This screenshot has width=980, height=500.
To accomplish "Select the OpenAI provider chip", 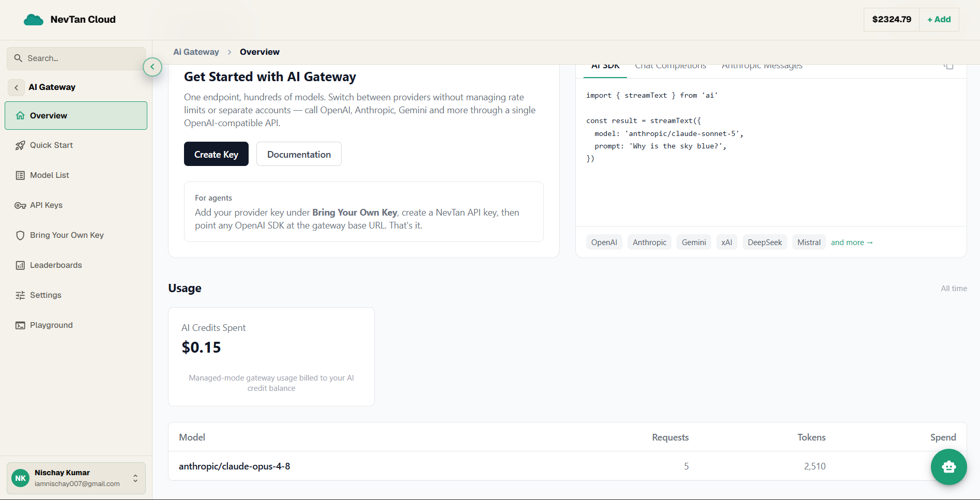I will coord(604,243).
